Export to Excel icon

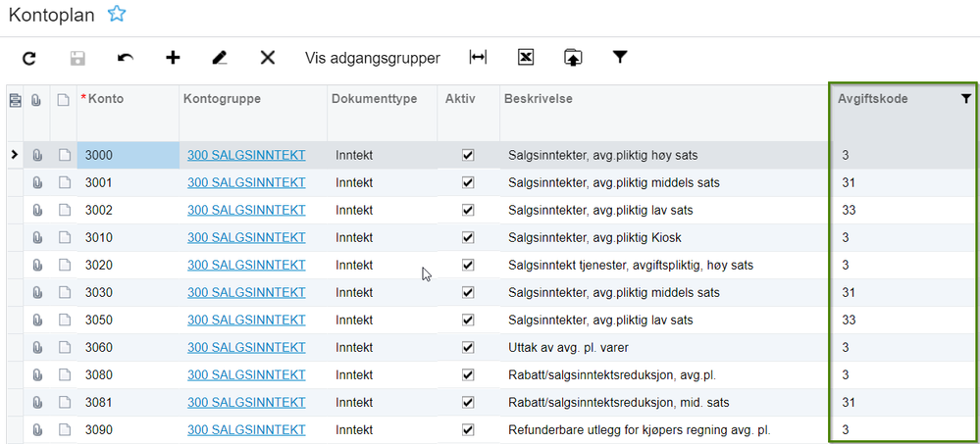[x=526, y=58]
